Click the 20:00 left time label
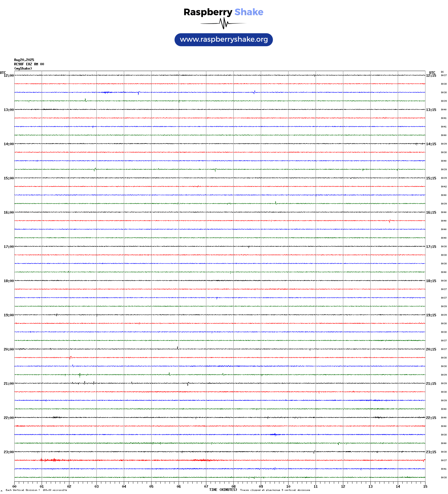Viewport: 448px width, 494px height. point(9,349)
